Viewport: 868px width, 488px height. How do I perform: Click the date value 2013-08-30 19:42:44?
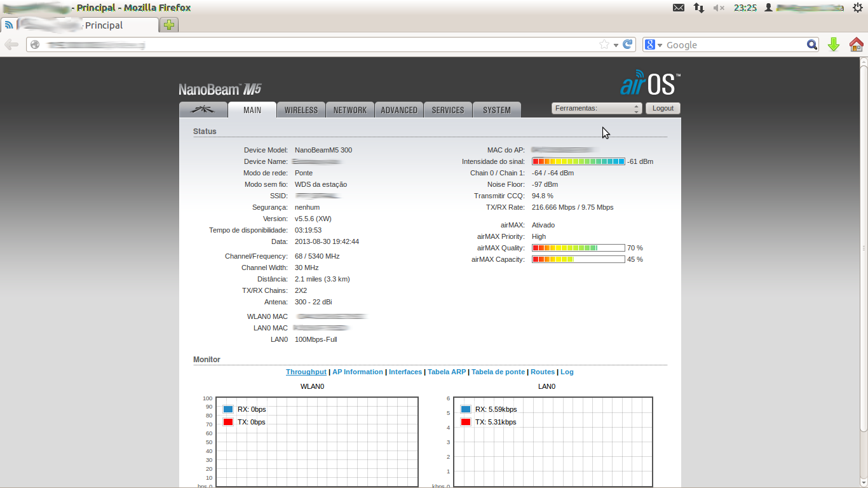(327, 241)
